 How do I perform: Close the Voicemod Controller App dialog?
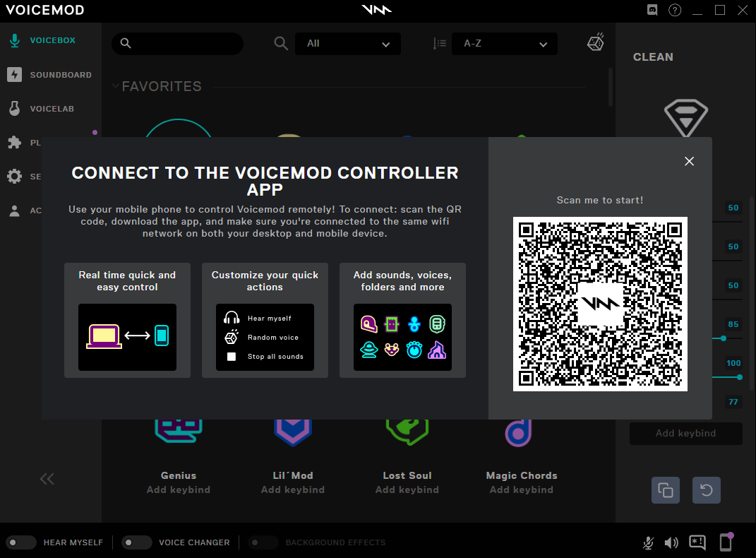690,161
